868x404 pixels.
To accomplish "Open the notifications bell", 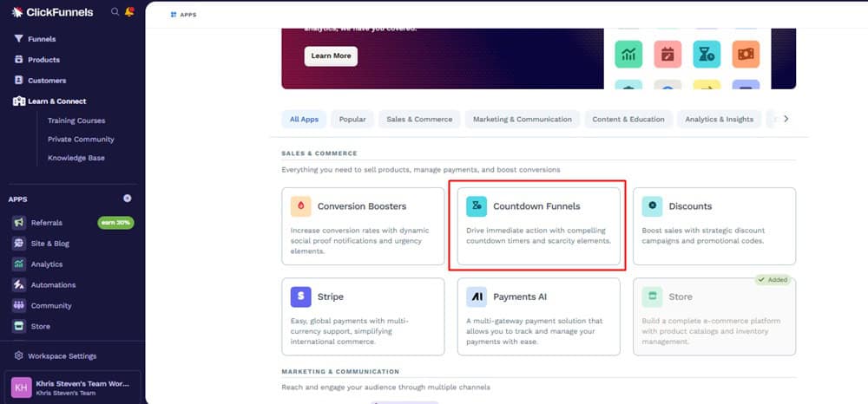I will pyautogui.click(x=129, y=11).
